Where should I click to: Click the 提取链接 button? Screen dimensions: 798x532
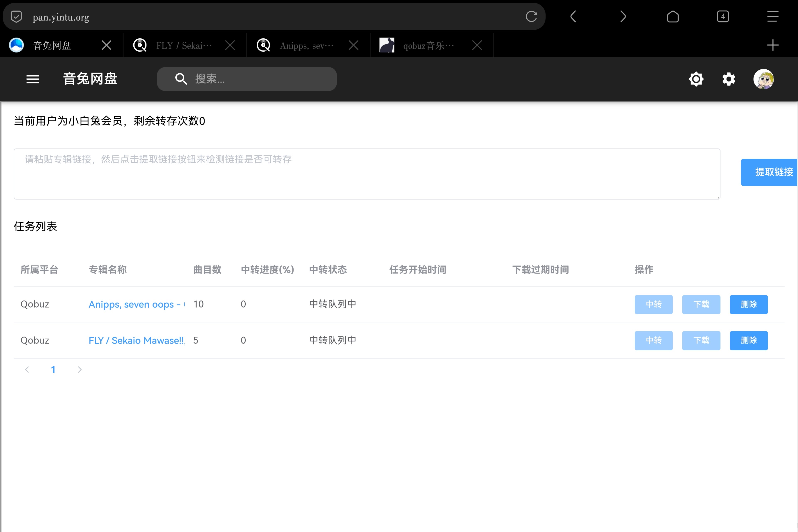769,172
